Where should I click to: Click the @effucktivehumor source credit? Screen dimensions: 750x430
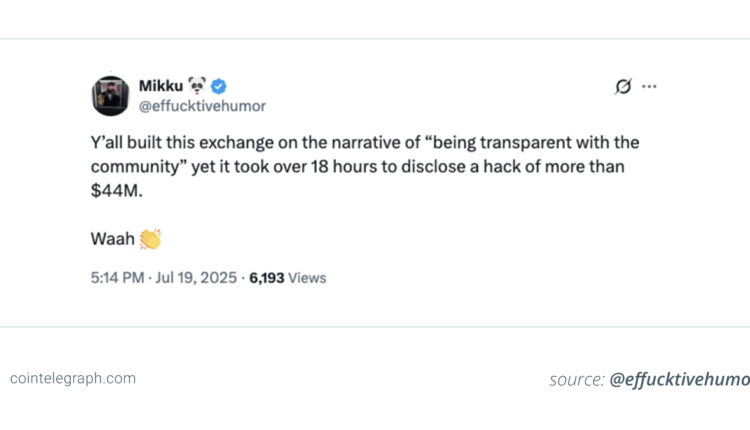point(678,380)
